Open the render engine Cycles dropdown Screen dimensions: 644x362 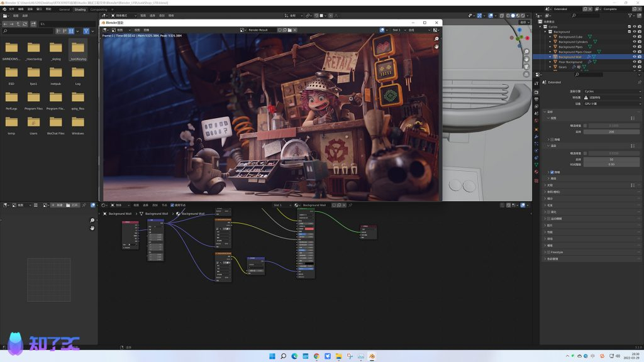pyautogui.click(x=611, y=92)
